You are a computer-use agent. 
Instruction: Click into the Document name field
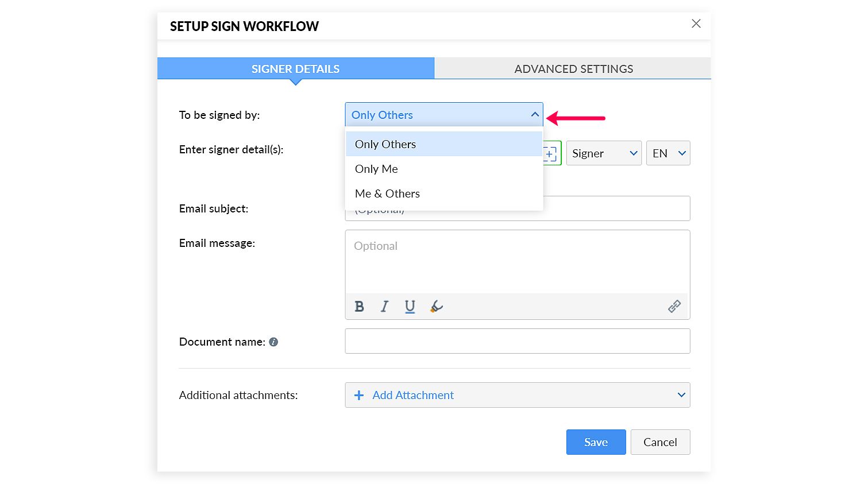point(517,341)
